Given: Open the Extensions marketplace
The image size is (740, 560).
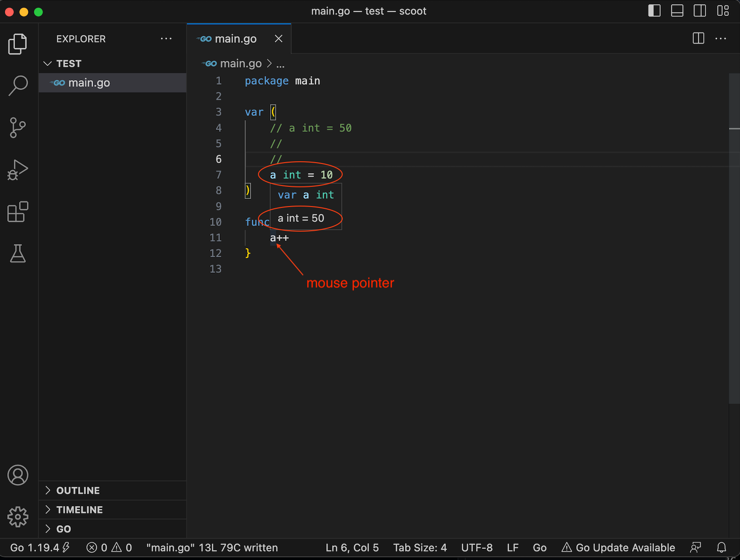Looking at the screenshot, I should pos(18,212).
